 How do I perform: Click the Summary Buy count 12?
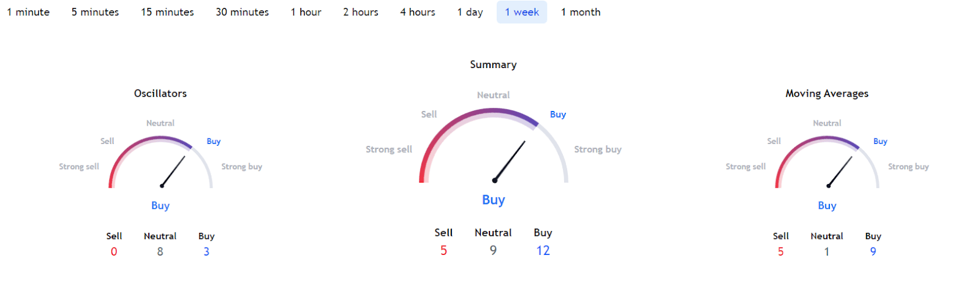[543, 250]
